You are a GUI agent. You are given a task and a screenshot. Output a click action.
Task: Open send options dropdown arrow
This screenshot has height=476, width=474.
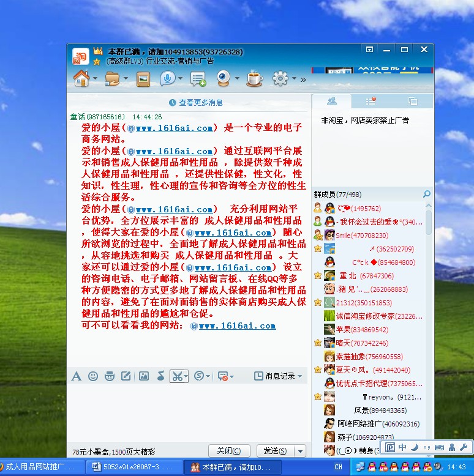300,451
